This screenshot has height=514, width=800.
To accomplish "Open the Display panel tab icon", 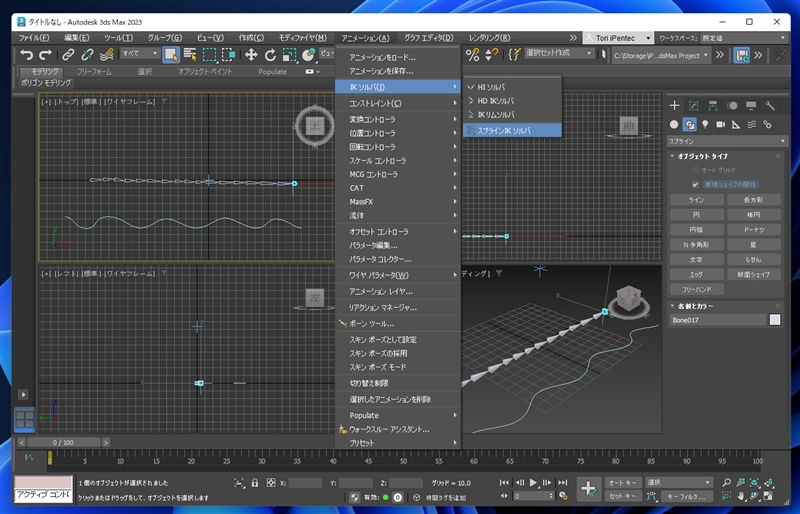I will point(751,106).
